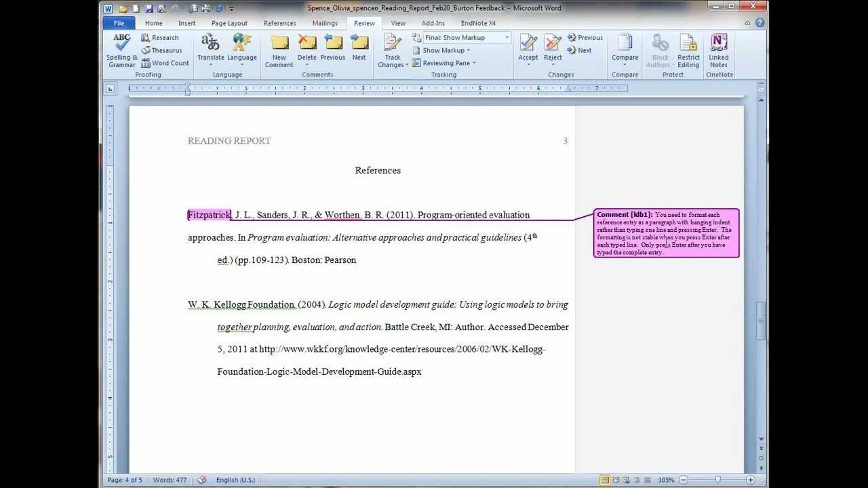Switch to the Mailings tab

coord(325,23)
